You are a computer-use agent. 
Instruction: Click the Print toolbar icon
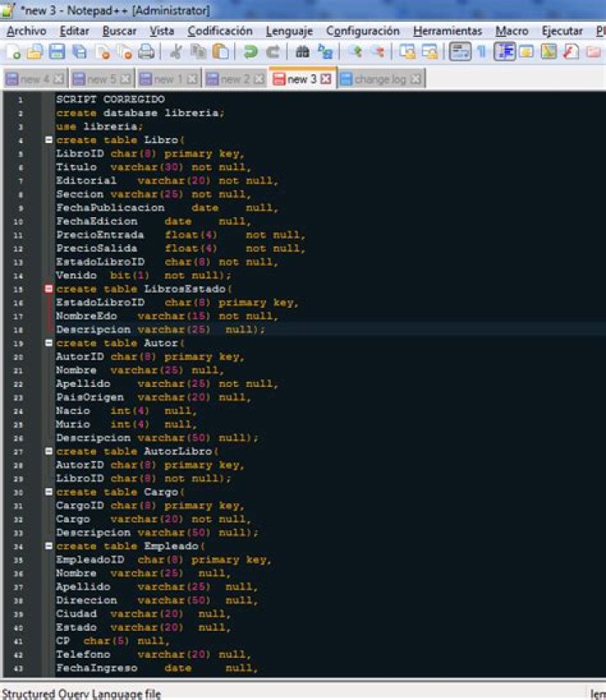coord(146,52)
